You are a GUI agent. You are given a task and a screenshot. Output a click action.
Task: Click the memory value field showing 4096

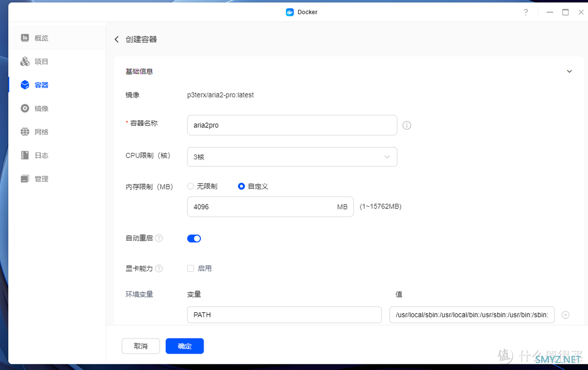tap(271, 207)
